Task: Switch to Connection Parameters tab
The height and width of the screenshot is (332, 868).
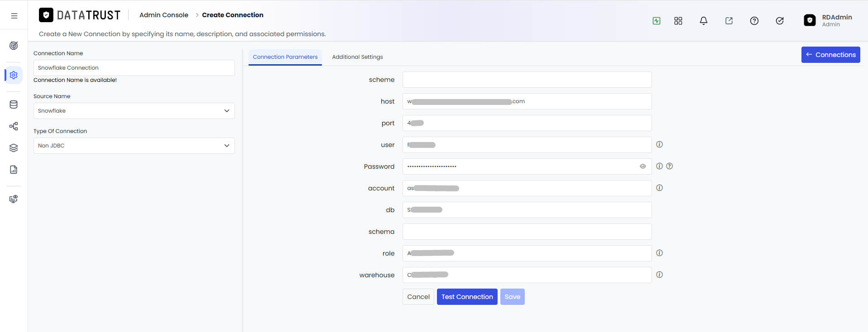Action: coord(285,57)
